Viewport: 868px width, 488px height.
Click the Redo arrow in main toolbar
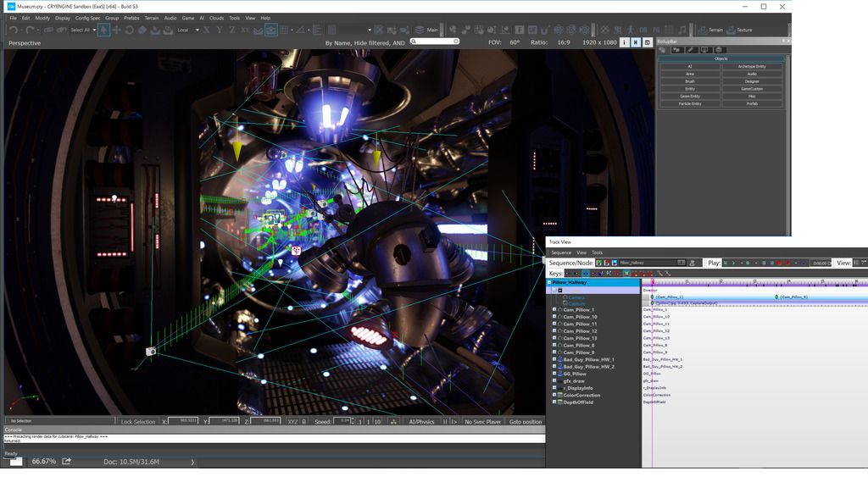(30, 30)
